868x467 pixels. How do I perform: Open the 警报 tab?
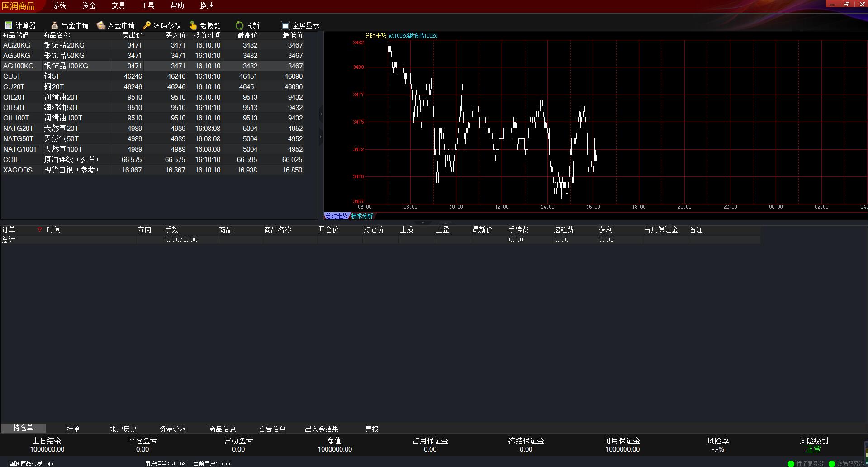[372, 429]
